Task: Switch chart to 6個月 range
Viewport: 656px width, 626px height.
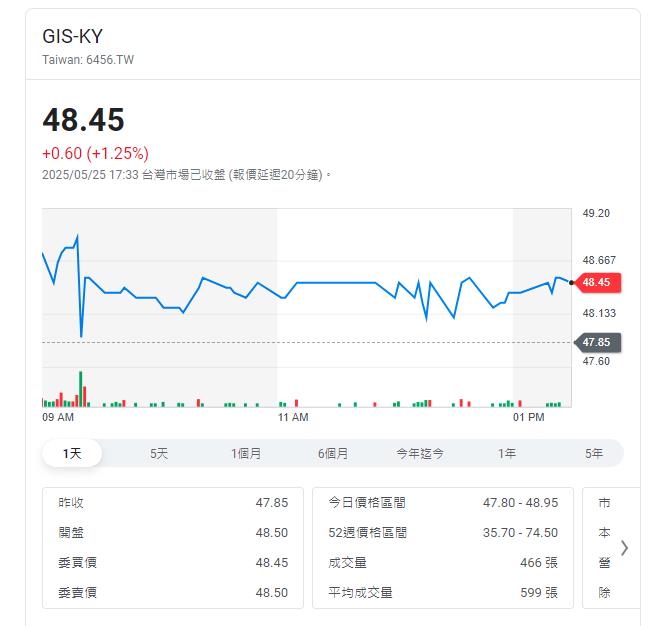Action: [x=333, y=453]
